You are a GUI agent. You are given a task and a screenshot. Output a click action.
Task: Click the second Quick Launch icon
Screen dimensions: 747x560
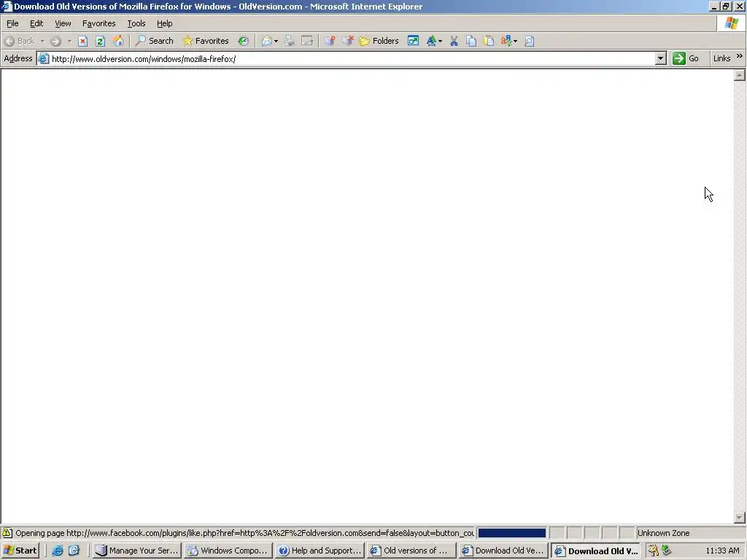coord(74,551)
